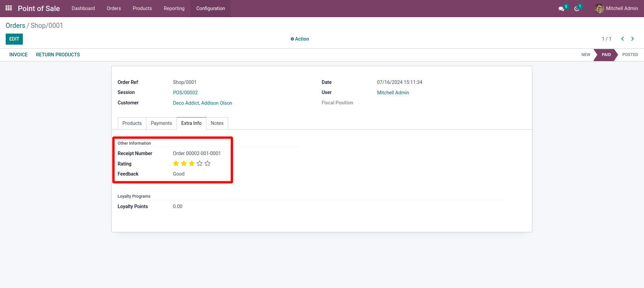Select the Extra Info tab
The image size is (644, 288).
pyautogui.click(x=191, y=123)
